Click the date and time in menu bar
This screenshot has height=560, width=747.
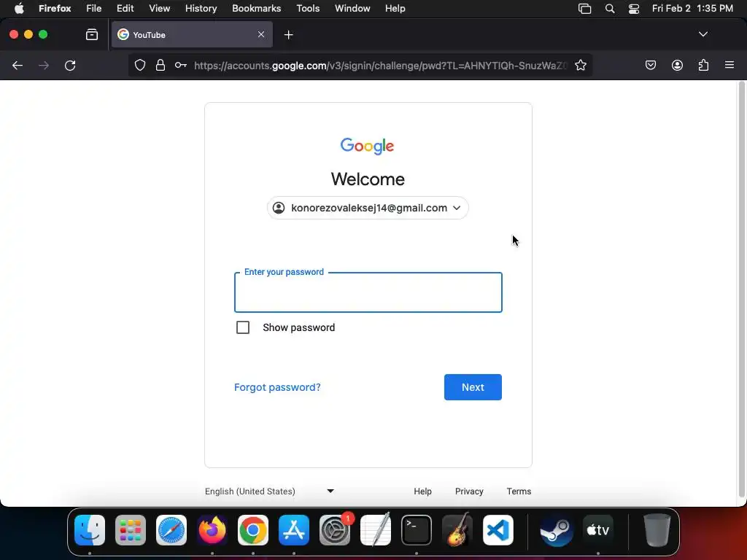point(692,9)
